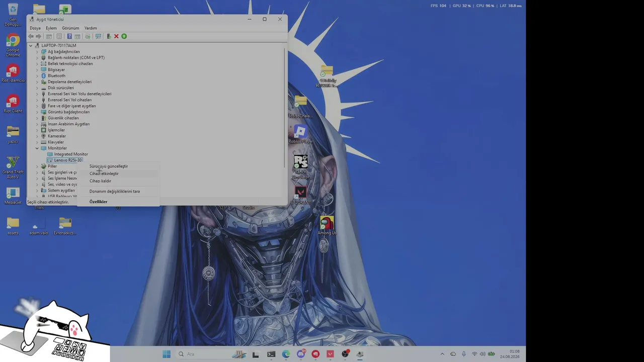Select the Riot Client desktop shortcut
Image resolution: width=644 pixels, height=362 pixels.
coord(13,104)
